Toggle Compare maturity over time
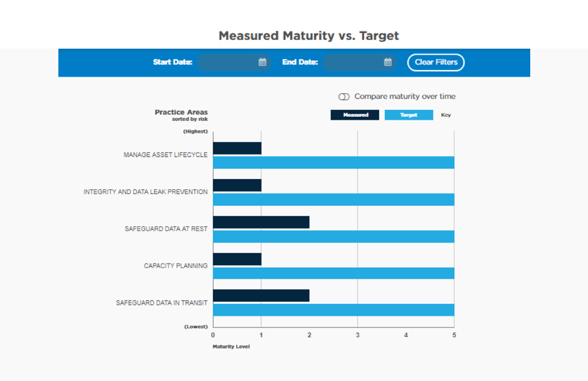The height and width of the screenshot is (381, 588). coord(345,96)
